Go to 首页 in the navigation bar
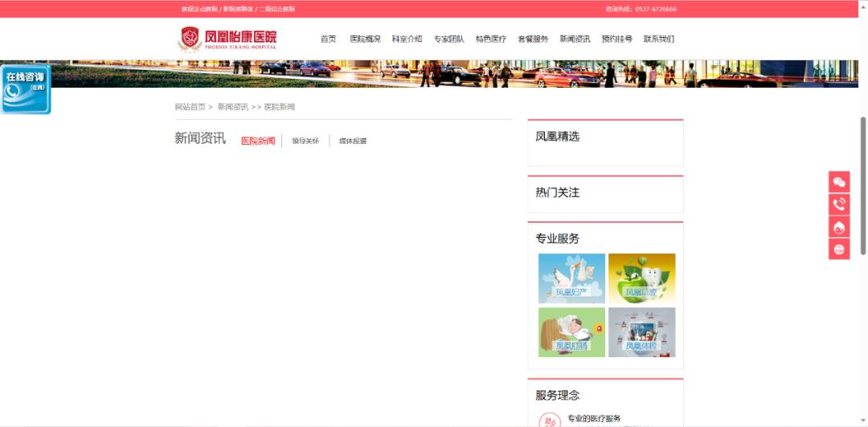This screenshot has height=427, width=868. tap(328, 39)
